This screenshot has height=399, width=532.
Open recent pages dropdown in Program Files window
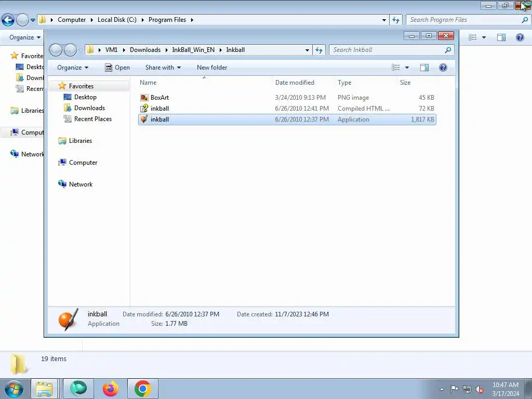point(33,20)
